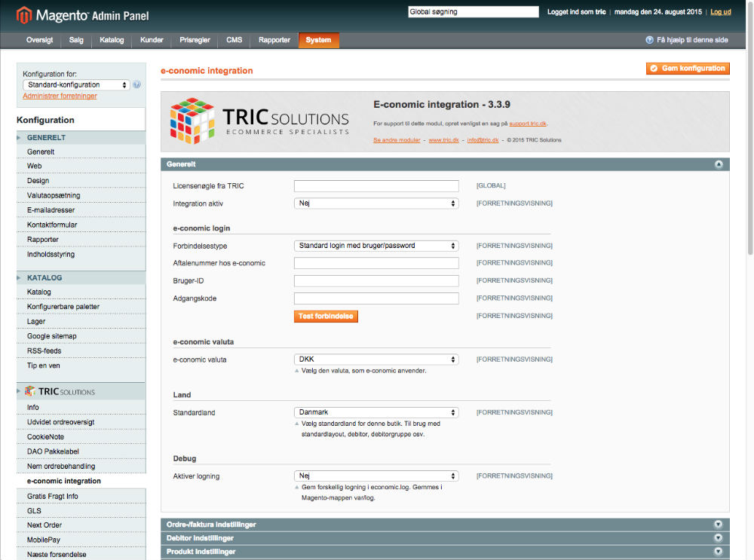Click the help question mark icon
Viewport: 754px width, 560px height.
[649, 40]
